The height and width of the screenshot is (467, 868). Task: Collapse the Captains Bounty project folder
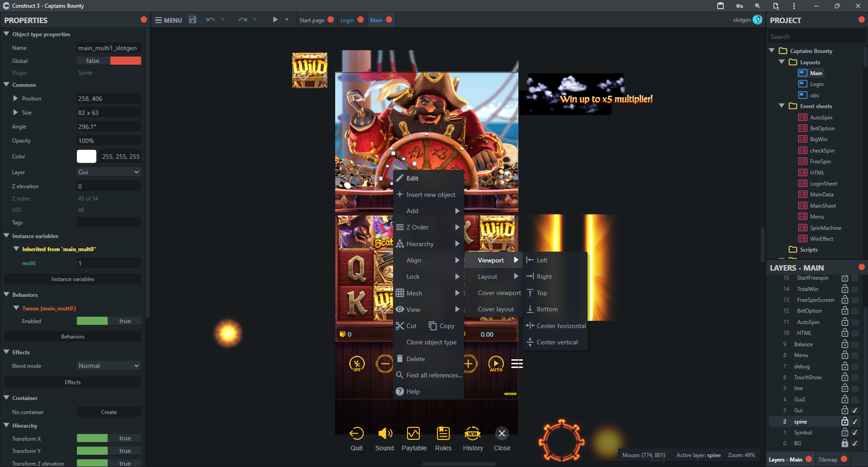(772, 51)
